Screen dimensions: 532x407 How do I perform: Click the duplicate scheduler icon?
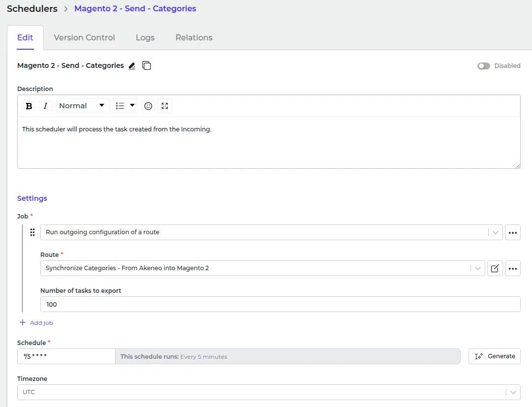coord(147,65)
